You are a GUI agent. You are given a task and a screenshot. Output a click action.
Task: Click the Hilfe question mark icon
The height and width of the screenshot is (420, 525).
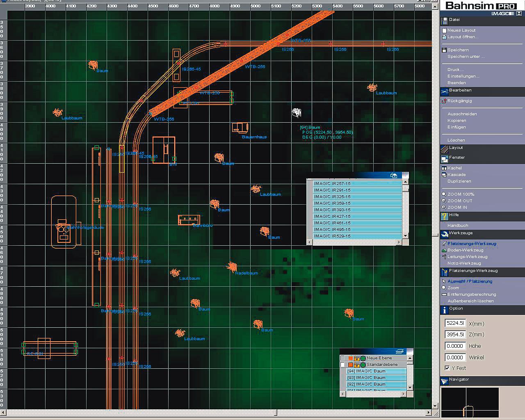[x=444, y=216]
